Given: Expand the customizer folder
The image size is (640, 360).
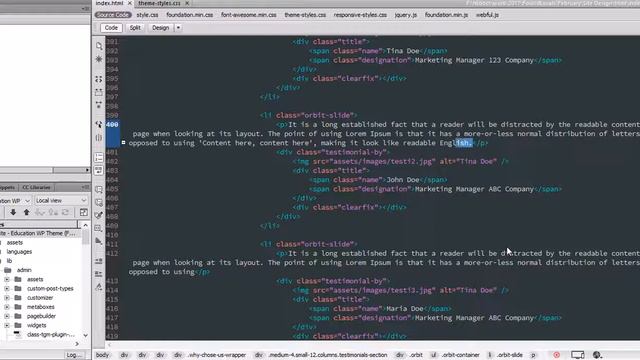Looking at the screenshot, I should [7, 298].
